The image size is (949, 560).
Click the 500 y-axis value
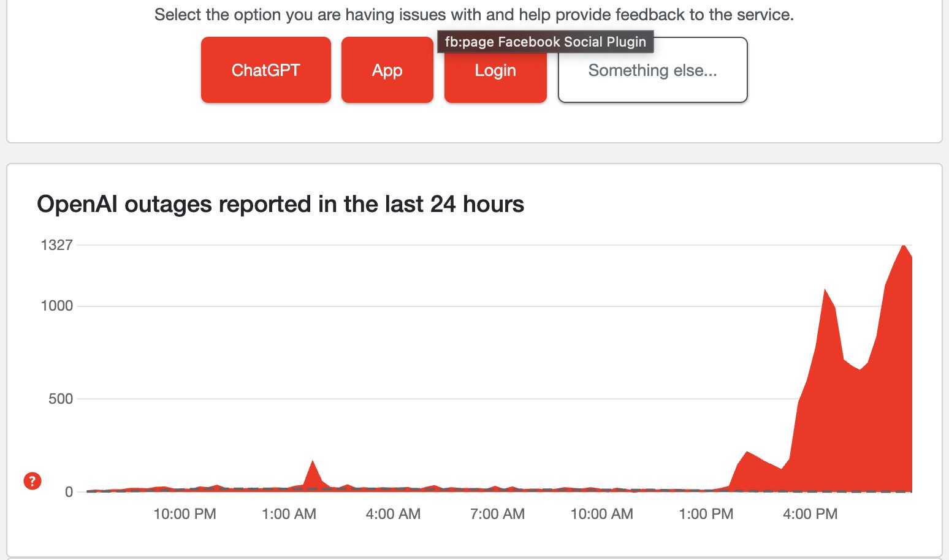click(60, 399)
